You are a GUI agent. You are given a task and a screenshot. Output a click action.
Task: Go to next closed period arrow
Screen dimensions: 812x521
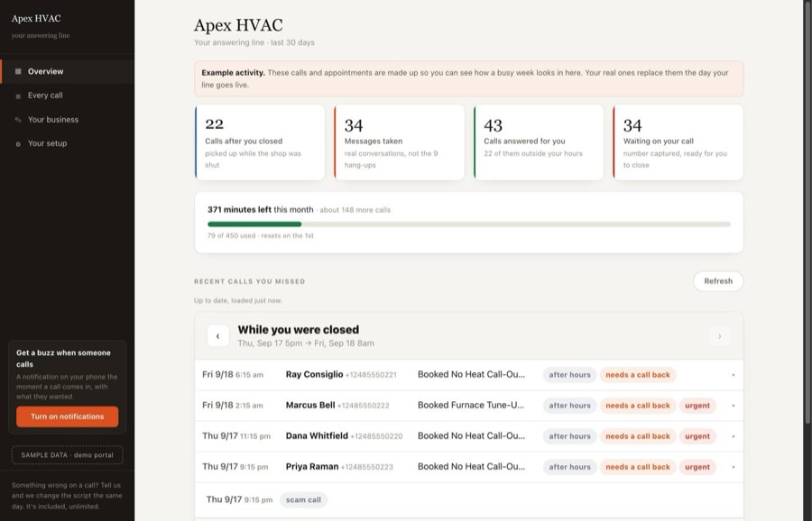click(720, 336)
